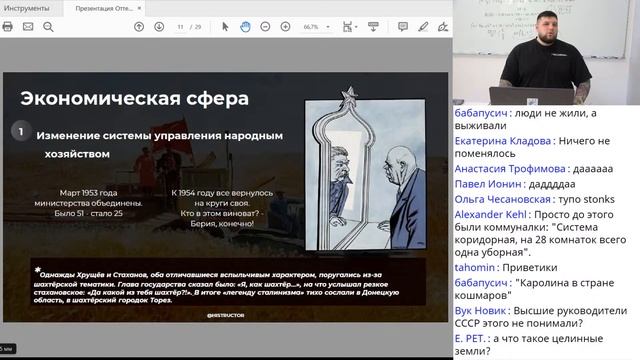
Task: Activate the hand pan tool
Action: (x=245, y=27)
